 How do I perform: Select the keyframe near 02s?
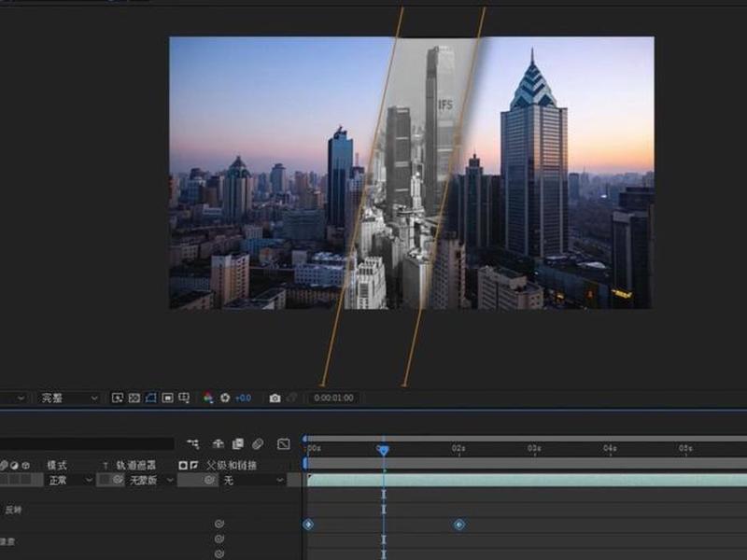coord(459,525)
